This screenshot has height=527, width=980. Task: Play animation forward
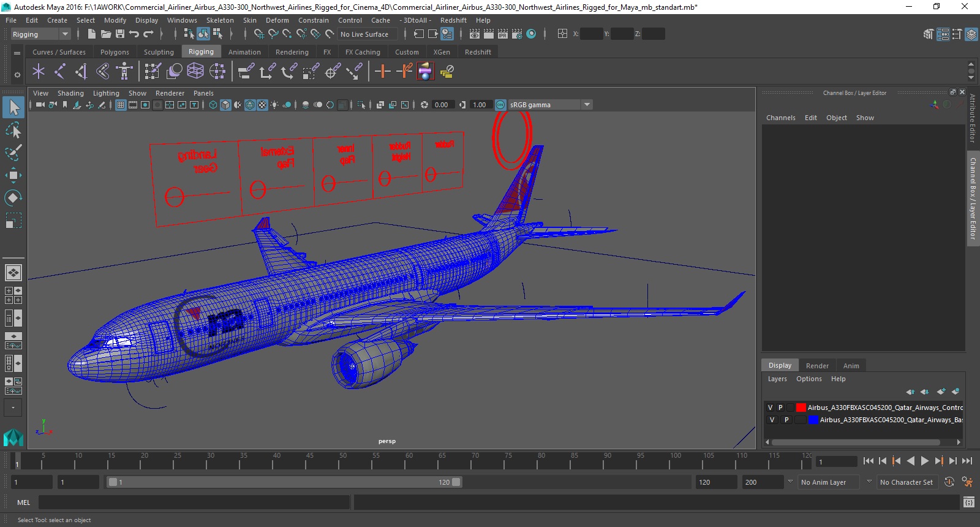[x=925, y=461]
